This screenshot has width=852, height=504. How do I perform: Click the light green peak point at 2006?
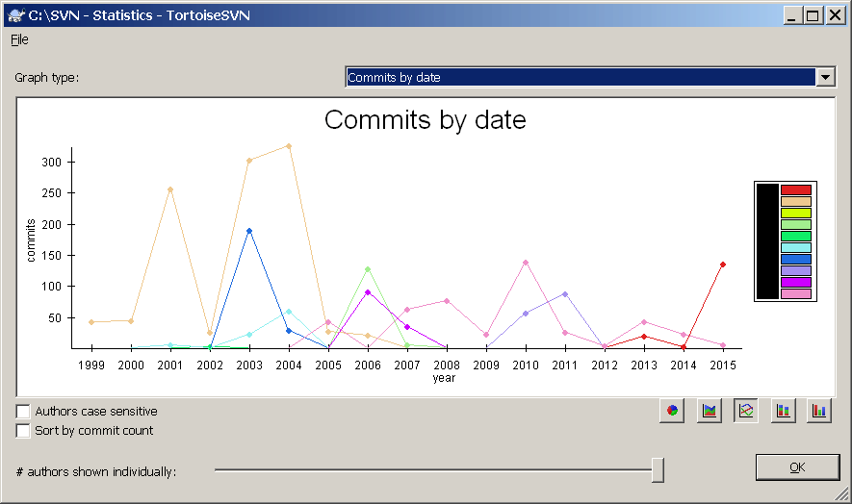368,269
